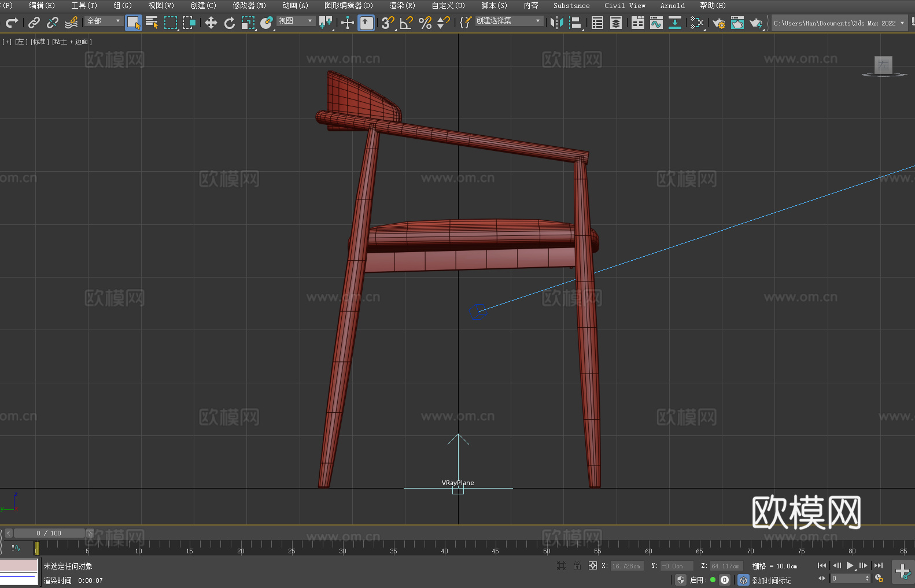Image resolution: width=915 pixels, height=588 pixels.
Task: Open the 视图(V) menu
Action: coord(161,5)
